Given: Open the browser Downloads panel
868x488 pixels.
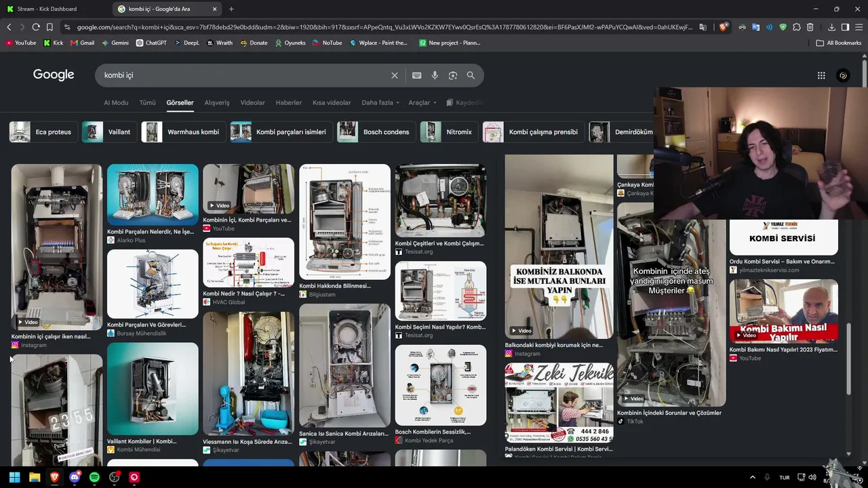Looking at the screenshot, I should [831, 27].
